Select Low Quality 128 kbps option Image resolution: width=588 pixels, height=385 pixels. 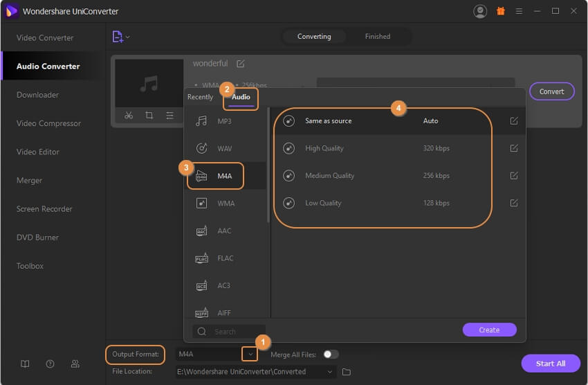pos(398,203)
